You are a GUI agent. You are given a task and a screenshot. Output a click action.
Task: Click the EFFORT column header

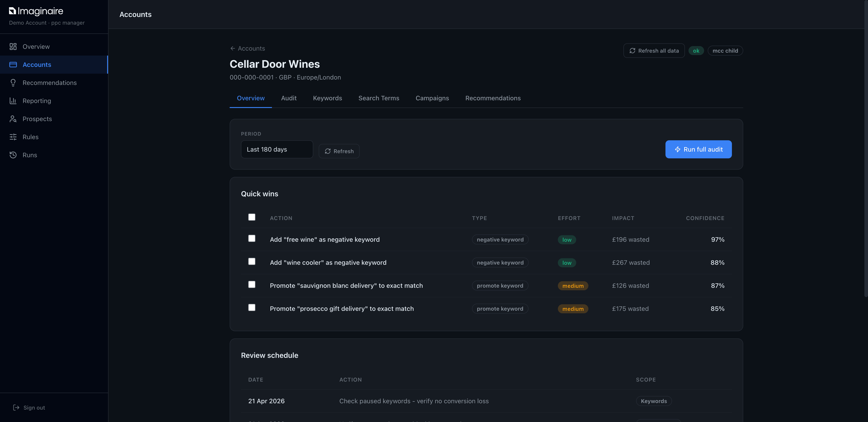(x=569, y=218)
